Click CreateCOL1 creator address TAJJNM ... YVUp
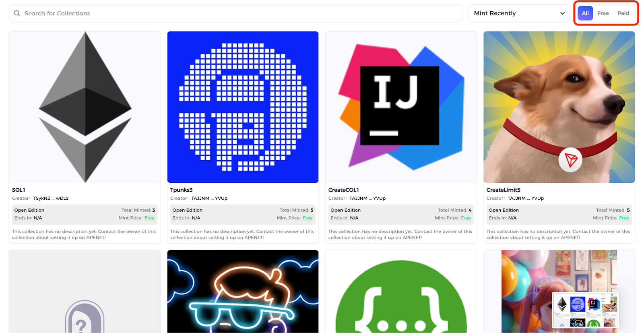The image size is (644, 333). pos(367,198)
